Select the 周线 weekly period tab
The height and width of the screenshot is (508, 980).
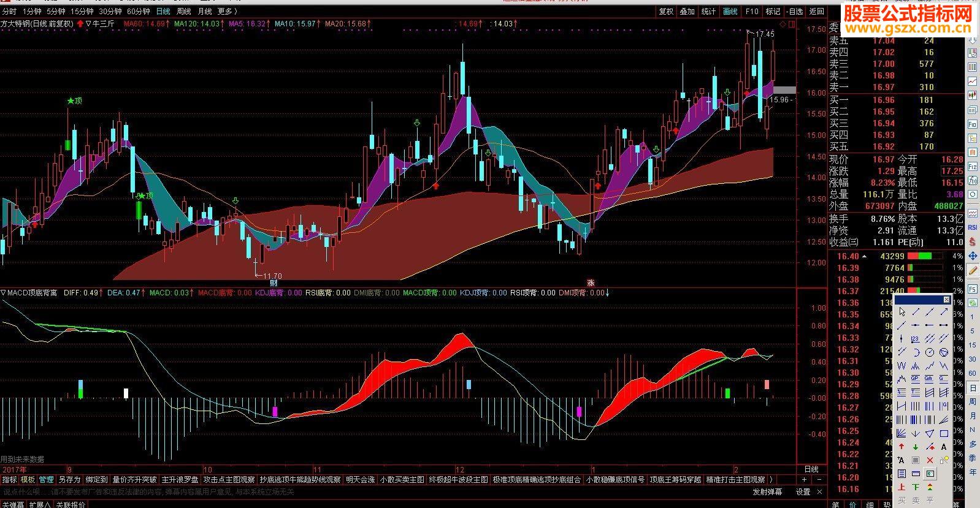coord(183,11)
